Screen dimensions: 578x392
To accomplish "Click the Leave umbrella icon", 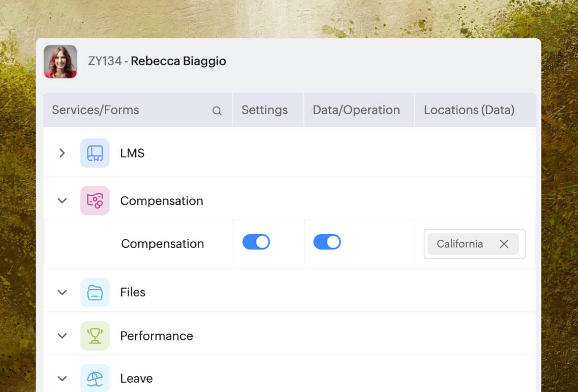I will 95,378.
